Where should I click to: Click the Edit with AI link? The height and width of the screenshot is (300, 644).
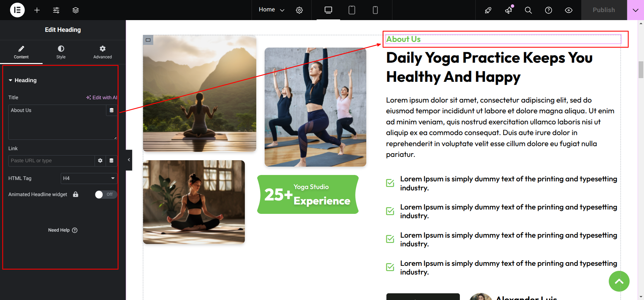[x=102, y=98]
